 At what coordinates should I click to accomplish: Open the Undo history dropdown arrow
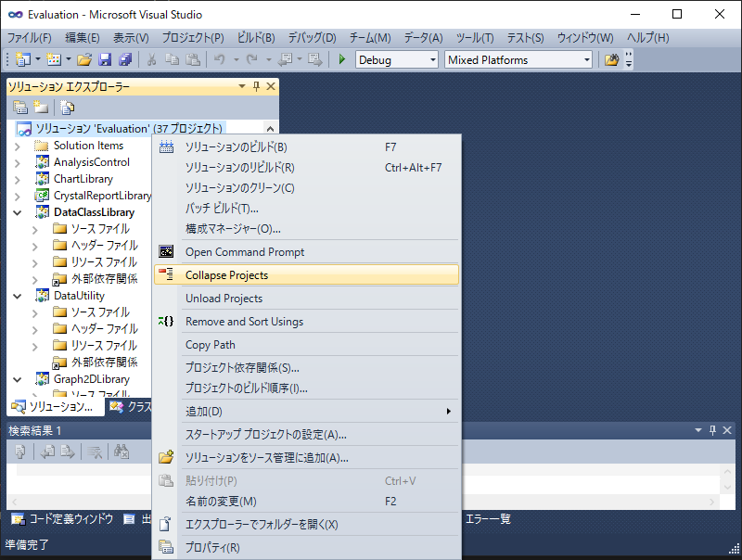pyautogui.click(x=236, y=59)
